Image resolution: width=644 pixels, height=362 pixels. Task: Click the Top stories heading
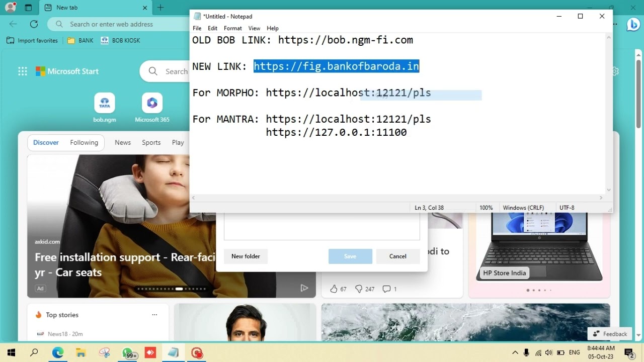(x=62, y=315)
